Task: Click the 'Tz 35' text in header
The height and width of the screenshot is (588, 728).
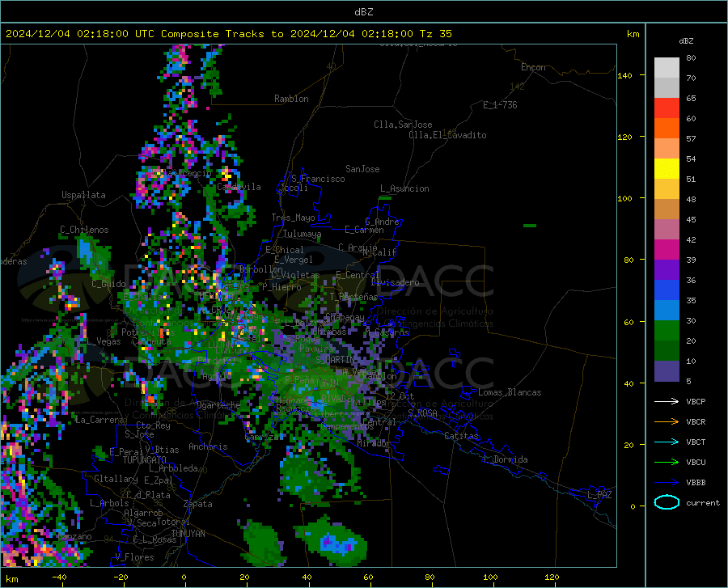Action: 435,34
